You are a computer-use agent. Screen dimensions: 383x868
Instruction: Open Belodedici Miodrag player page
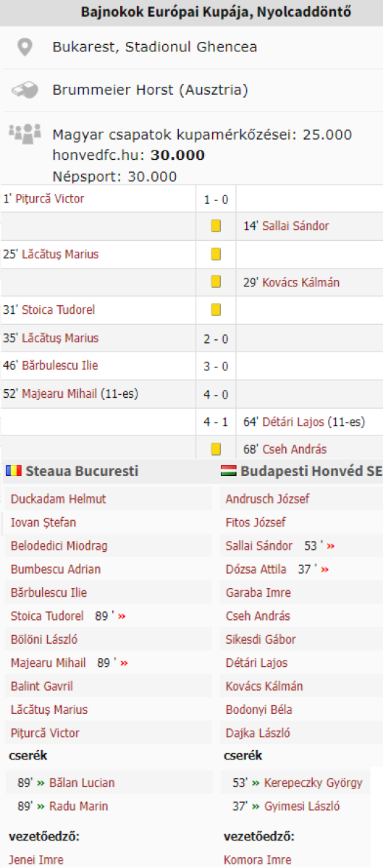59,546
